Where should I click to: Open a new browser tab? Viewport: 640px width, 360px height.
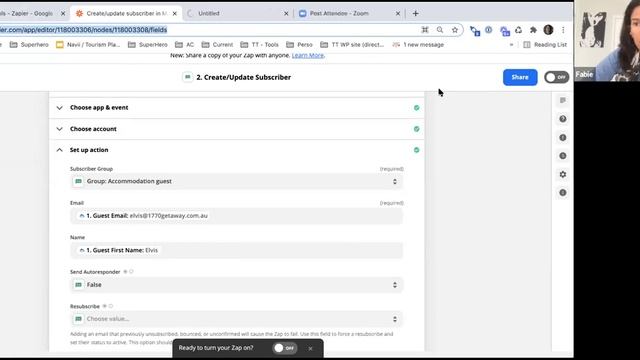pyautogui.click(x=416, y=13)
